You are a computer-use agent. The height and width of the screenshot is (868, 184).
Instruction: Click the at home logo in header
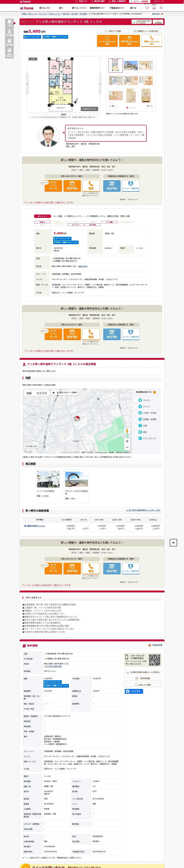point(27,8)
